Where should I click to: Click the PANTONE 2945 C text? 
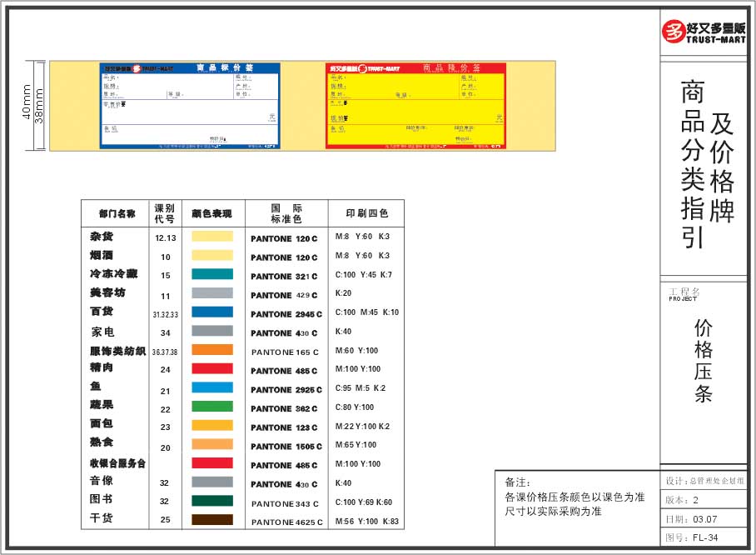[x=285, y=314]
